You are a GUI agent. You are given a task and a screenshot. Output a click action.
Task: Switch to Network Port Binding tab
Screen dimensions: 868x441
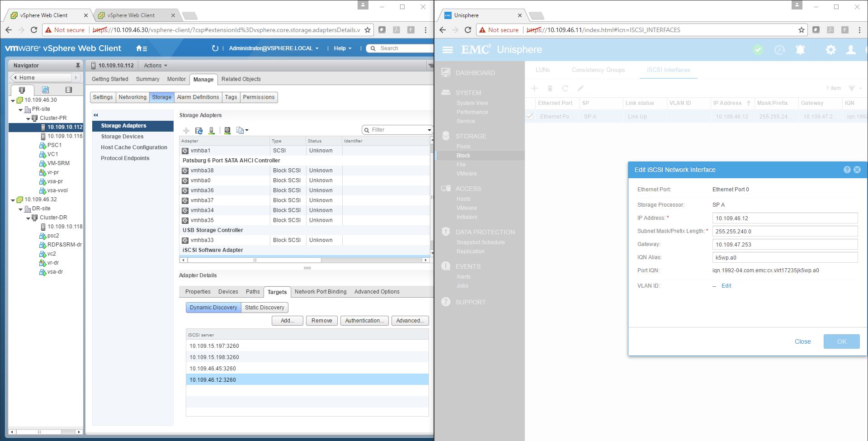pyautogui.click(x=320, y=292)
